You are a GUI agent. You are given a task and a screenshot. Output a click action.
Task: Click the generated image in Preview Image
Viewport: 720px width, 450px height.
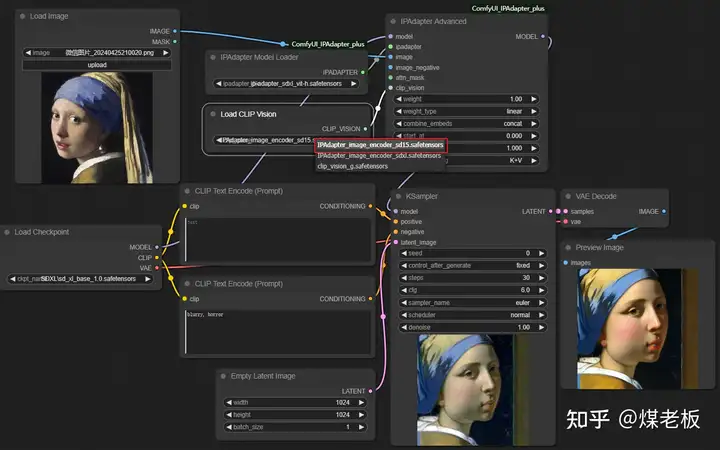coord(637,329)
